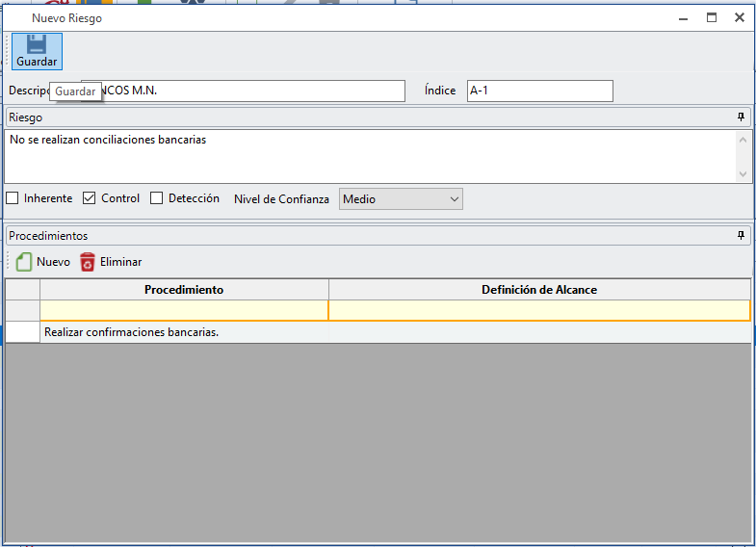The width and height of the screenshot is (756, 547).
Task: Maximize the Nuevo Riesgo window
Action: (712, 17)
